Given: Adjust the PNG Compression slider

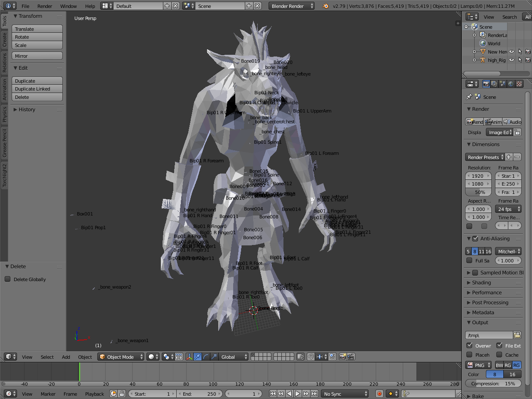Looking at the screenshot, I should (493, 384).
